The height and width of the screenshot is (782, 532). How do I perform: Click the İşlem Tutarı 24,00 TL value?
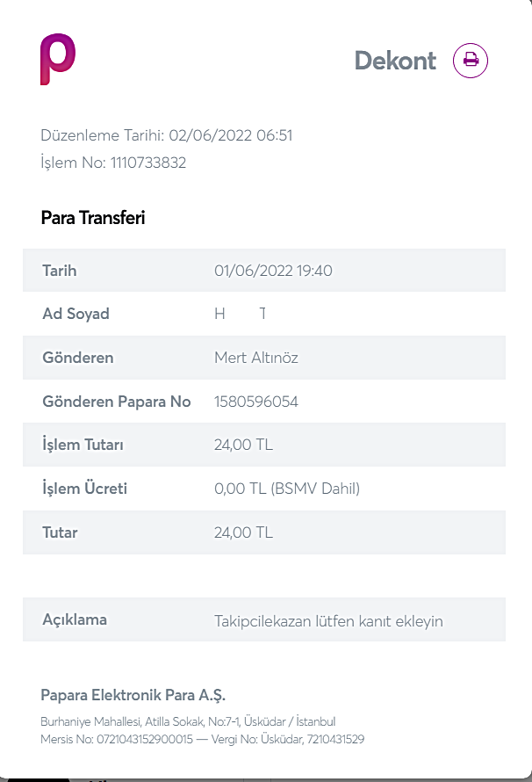click(243, 445)
